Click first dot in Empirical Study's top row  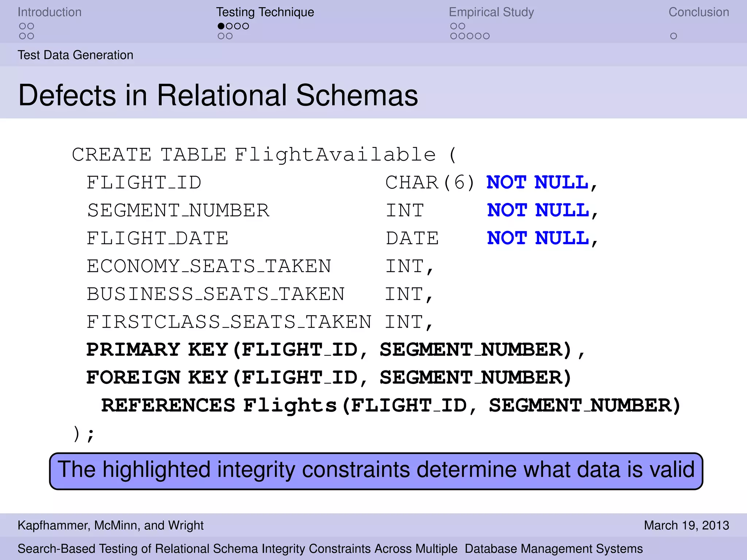(x=454, y=26)
